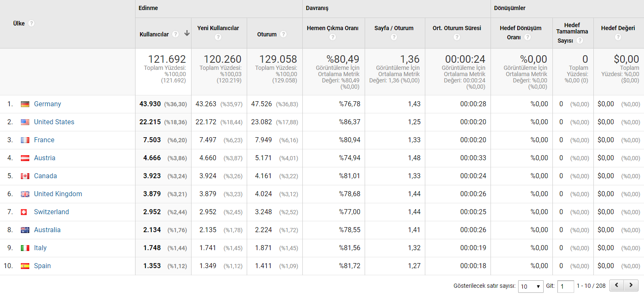Sort by Hemen Çıkma Oranı header
Image resolution: width=644 pixels, height=297 pixels.
[x=332, y=28]
